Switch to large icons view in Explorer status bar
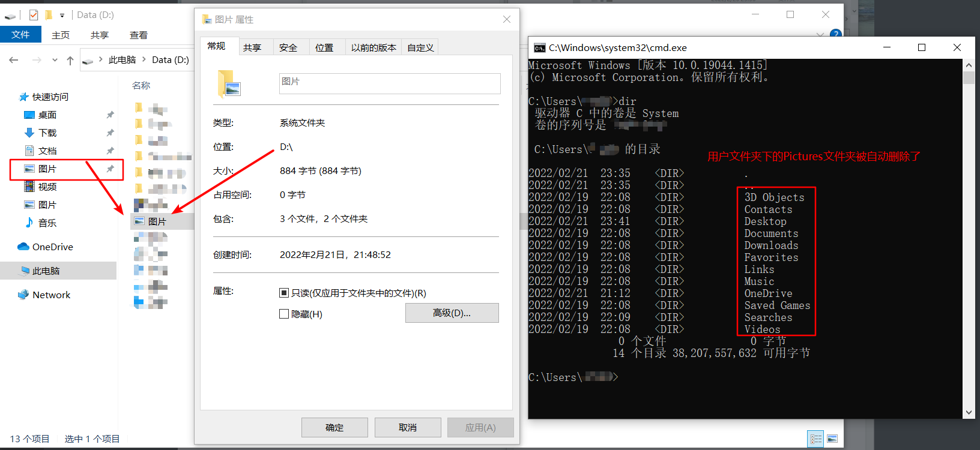 tap(832, 439)
